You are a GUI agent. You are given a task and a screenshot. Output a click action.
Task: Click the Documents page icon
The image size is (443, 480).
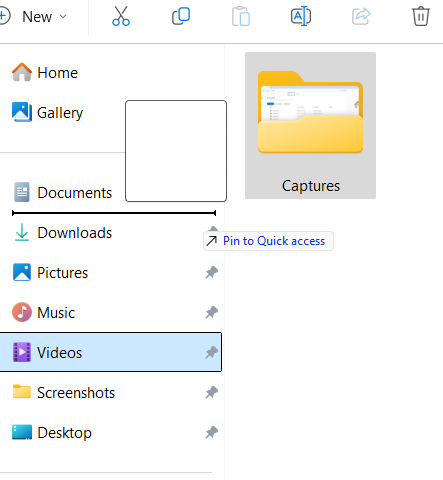22,192
